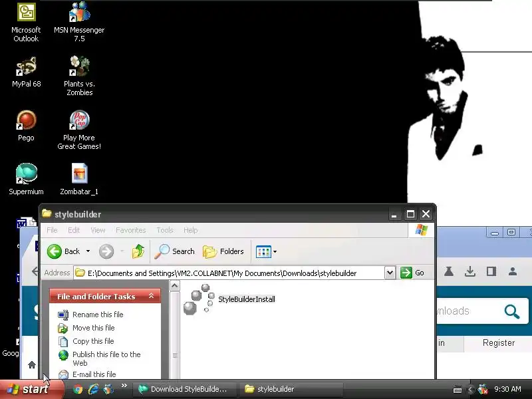Open View menu
Image resolution: width=532 pixels, height=399 pixels.
[x=98, y=230]
